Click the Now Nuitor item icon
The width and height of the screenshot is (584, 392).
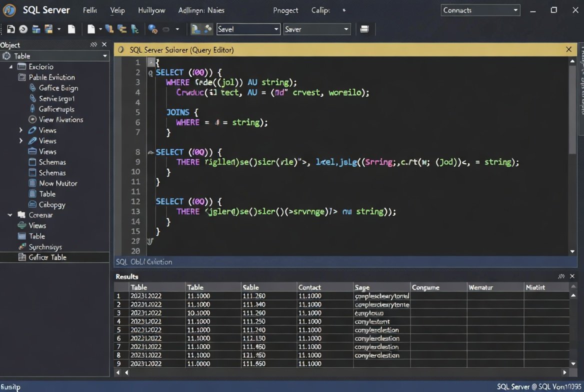(x=32, y=183)
